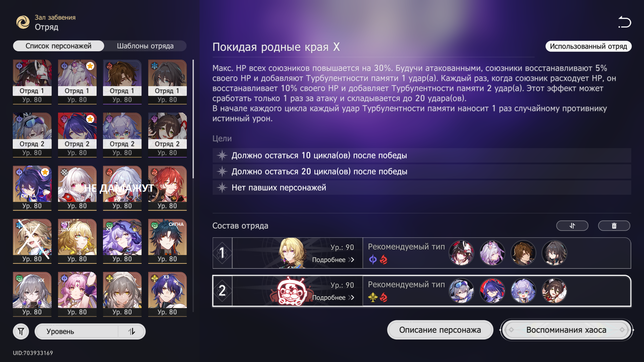
Task: Click the character list vertical scrollbar
Action: 193,119
